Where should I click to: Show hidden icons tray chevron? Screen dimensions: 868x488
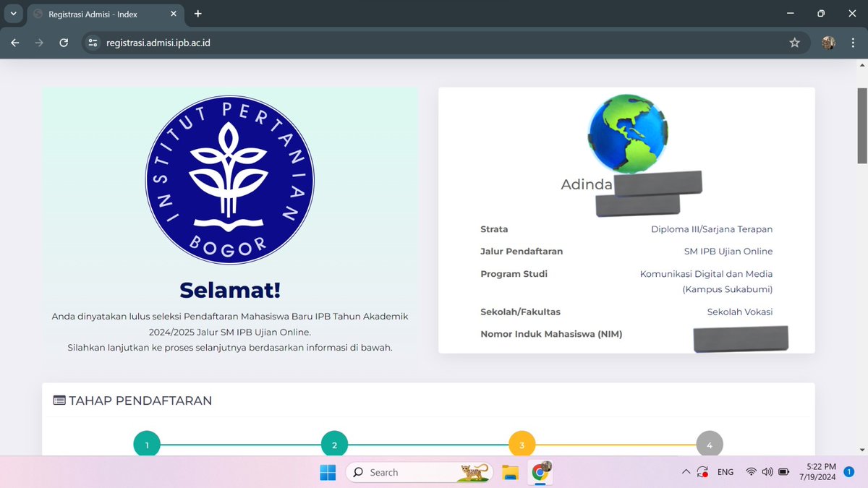[686, 472]
